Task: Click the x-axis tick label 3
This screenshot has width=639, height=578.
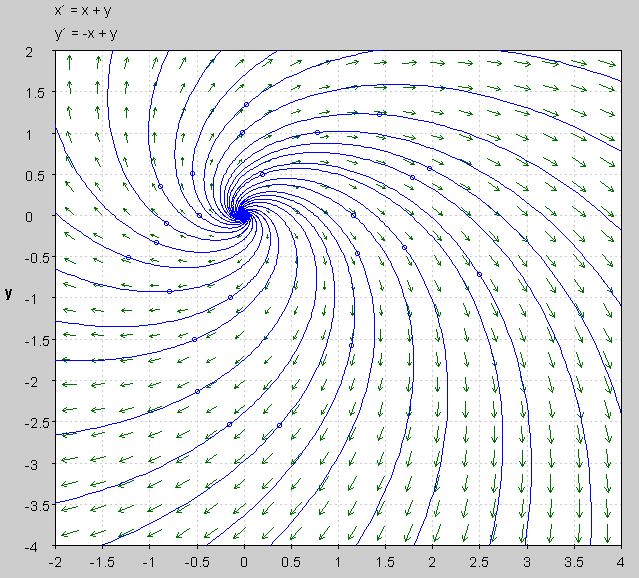Action: pyautogui.click(x=527, y=563)
